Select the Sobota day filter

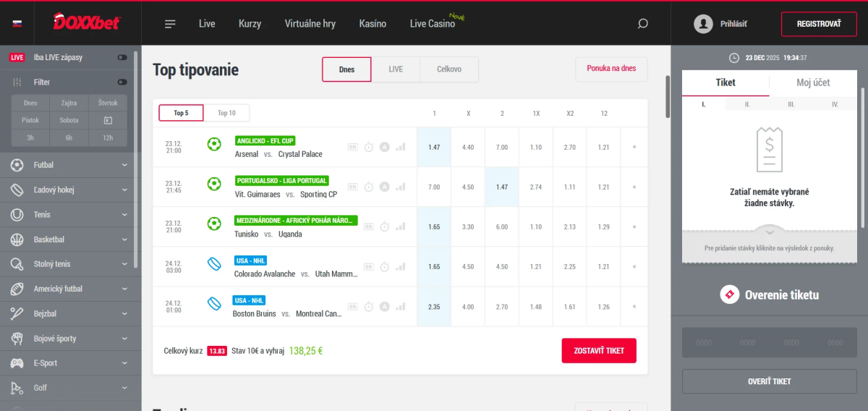pyautogui.click(x=69, y=121)
